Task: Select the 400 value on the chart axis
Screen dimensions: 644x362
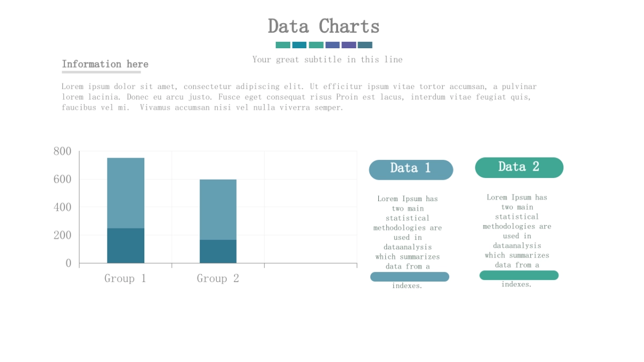Action: [62, 207]
